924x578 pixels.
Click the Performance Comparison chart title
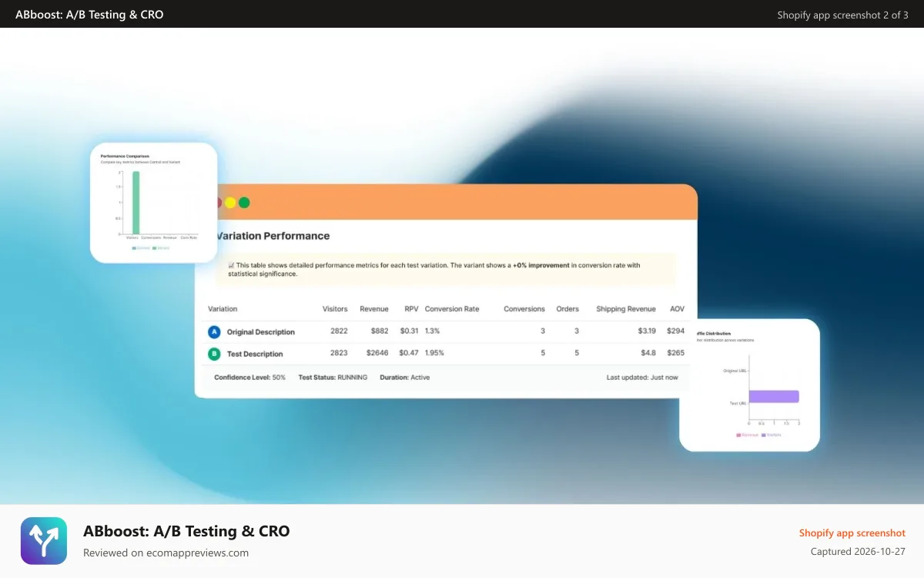[x=125, y=156]
